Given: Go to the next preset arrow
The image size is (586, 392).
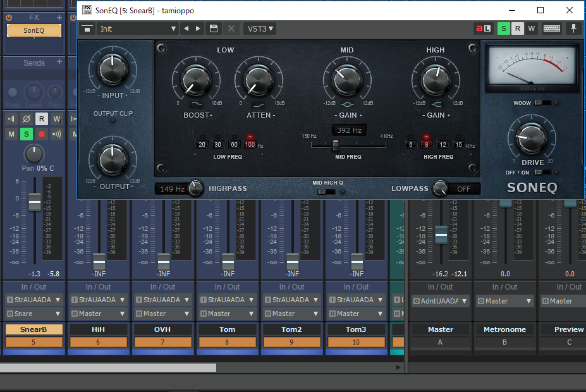Looking at the screenshot, I should tap(198, 28).
